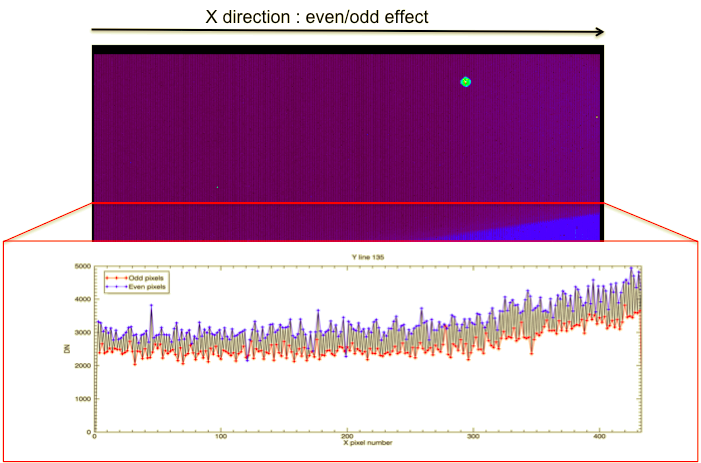Click the small white dot near the image's right edge
This screenshot has height=463, width=701.
pyautogui.click(x=597, y=117)
